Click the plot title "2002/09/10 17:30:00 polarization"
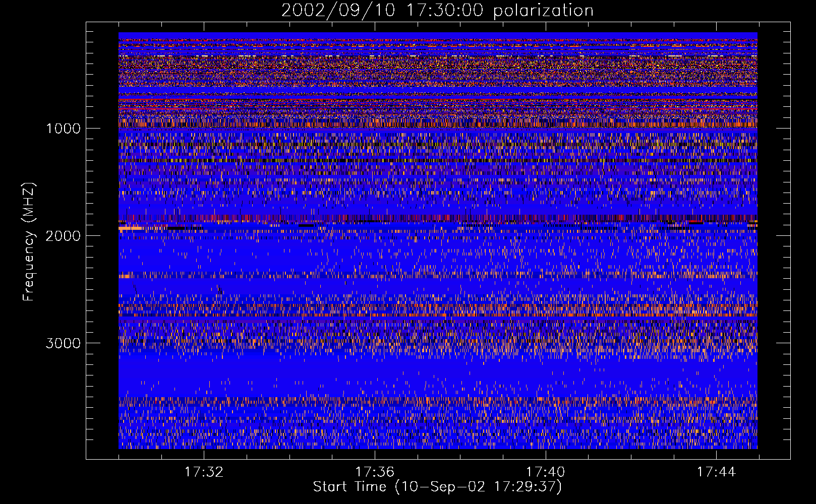 click(x=437, y=11)
